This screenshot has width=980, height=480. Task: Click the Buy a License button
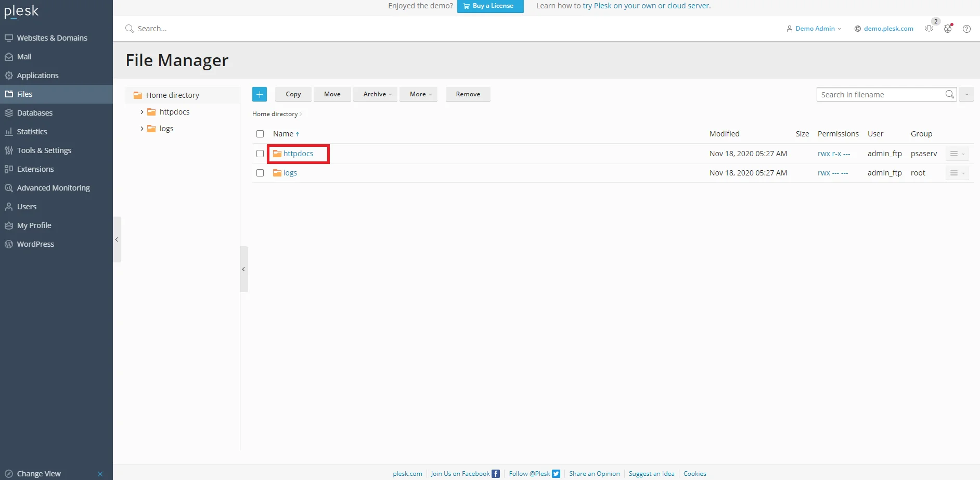coord(489,6)
